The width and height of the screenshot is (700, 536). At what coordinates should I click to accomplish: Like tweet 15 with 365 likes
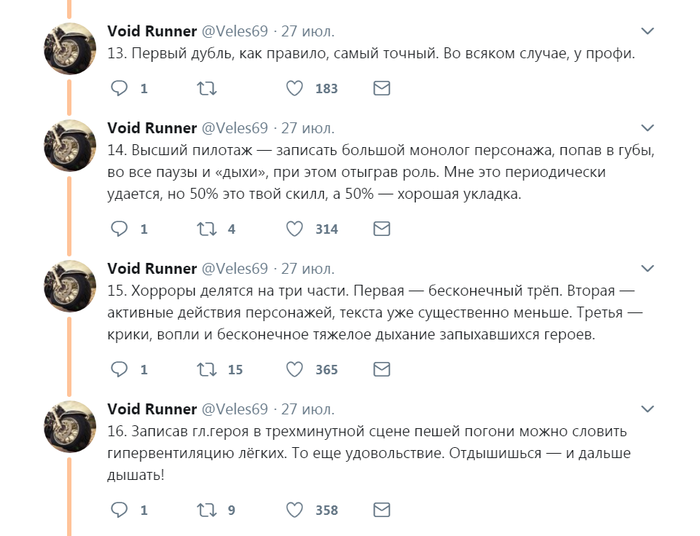[295, 370]
